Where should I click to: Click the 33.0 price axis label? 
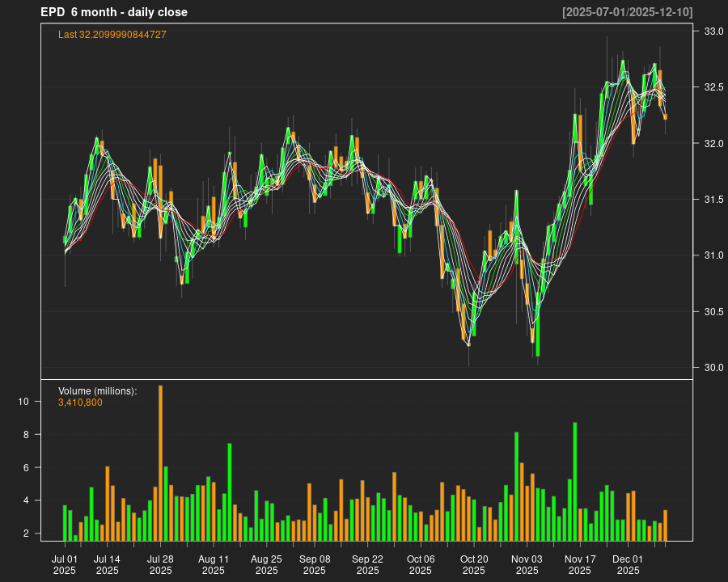tap(713, 32)
